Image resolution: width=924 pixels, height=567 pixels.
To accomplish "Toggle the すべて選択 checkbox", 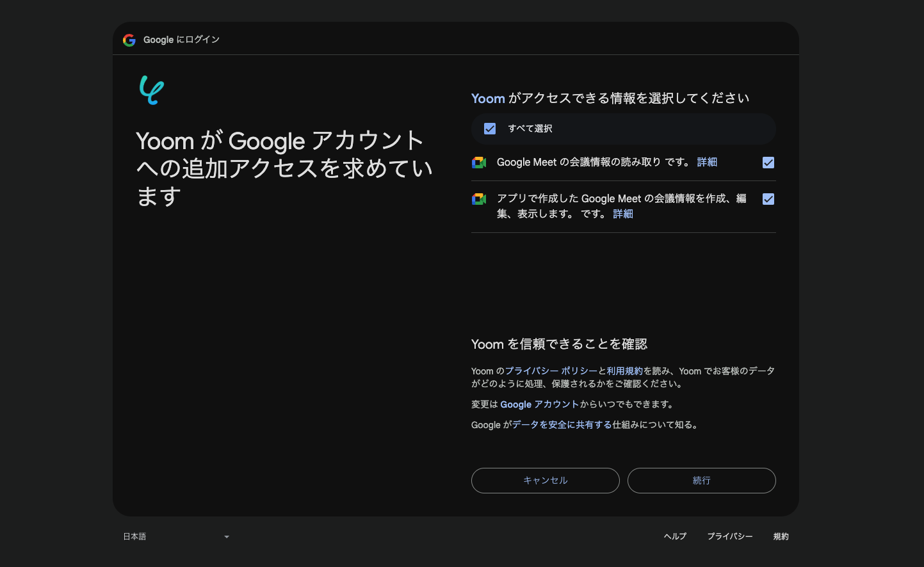I will coord(490,129).
